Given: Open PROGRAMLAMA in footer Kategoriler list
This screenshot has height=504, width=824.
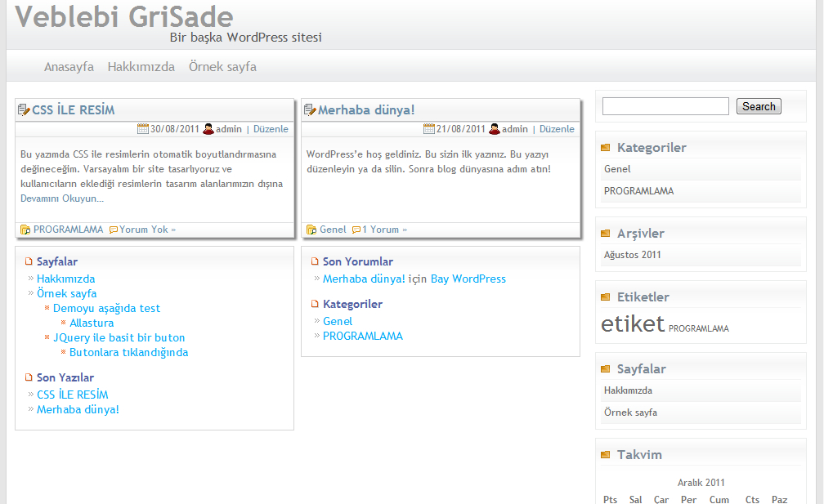Looking at the screenshot, I should (x=363, y=336).
